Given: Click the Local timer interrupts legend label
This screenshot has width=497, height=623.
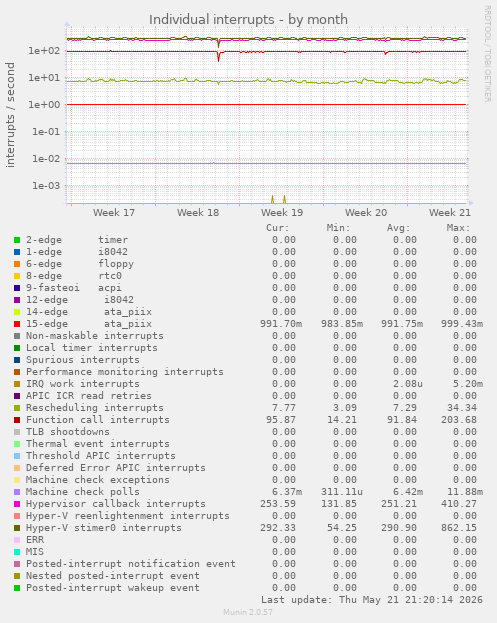Looking at the screenshot, I should pyautogui.click(x=92, y=348).
